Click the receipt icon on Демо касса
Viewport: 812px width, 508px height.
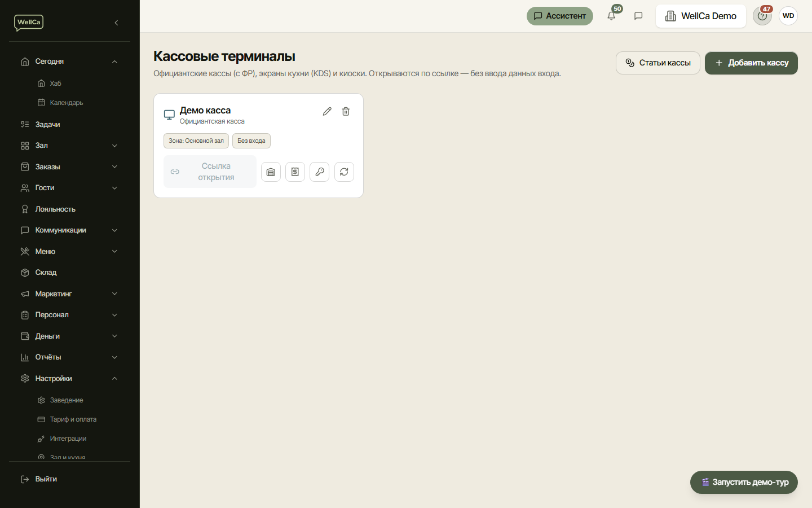pos(295,172)
